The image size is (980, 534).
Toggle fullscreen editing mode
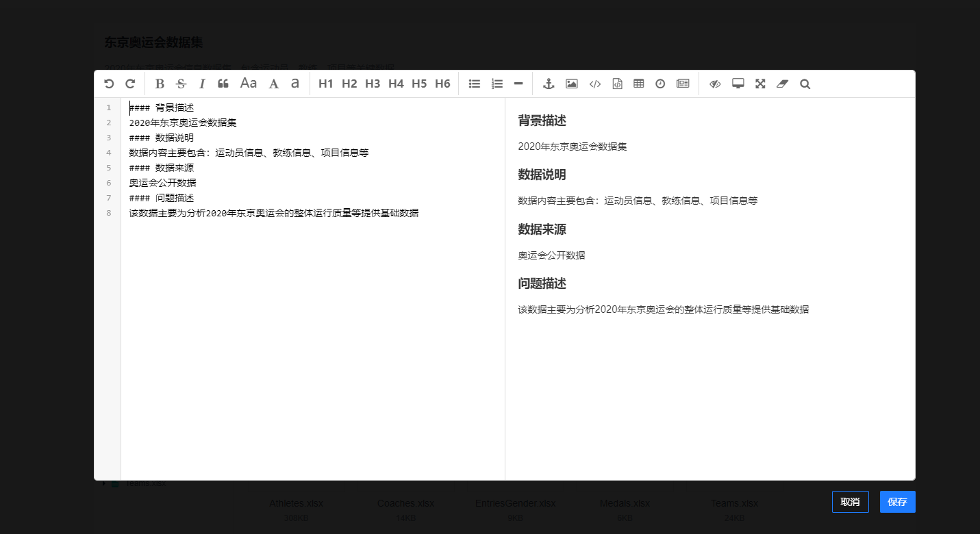coord(760,84)
